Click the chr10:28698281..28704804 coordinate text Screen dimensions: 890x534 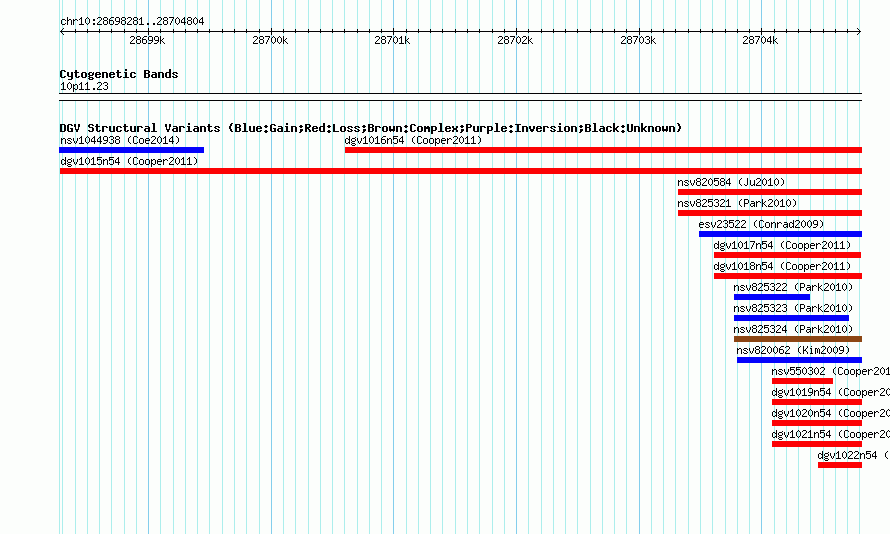[x=132, y=21]
